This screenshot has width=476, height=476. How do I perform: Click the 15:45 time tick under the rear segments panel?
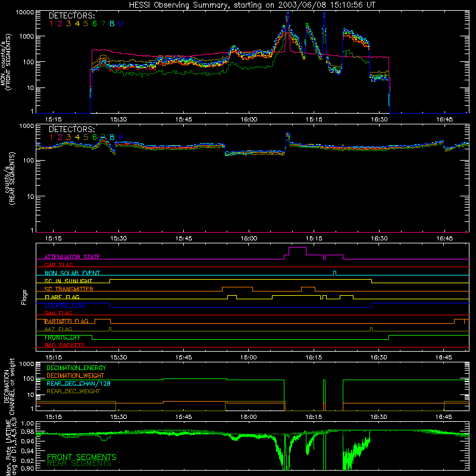coord(183,239)
